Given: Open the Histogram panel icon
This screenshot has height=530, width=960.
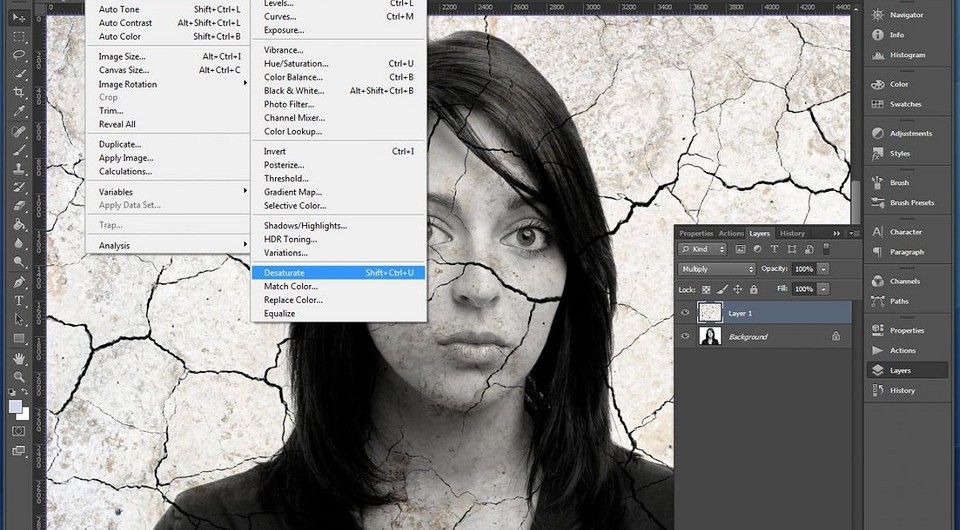Looking at the screenshot, I should click(x=876, y=55).
